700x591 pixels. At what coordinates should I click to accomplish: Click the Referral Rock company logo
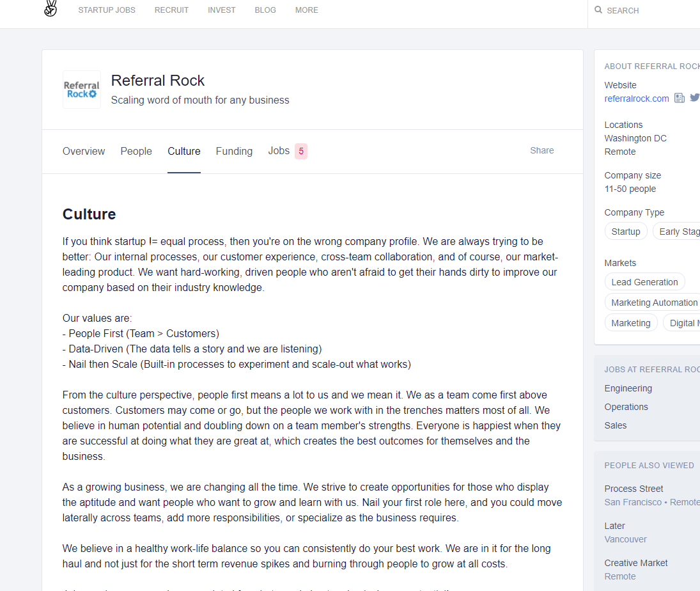click(82, 90)
